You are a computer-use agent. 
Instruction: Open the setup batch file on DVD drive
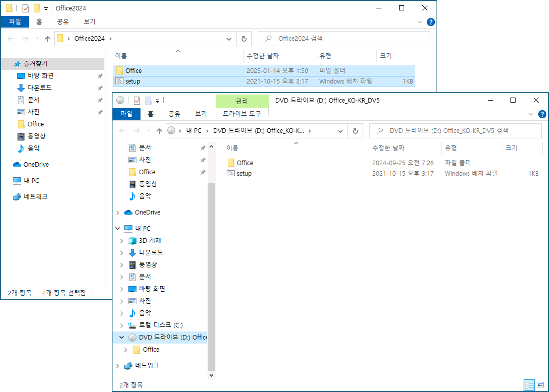244,174
